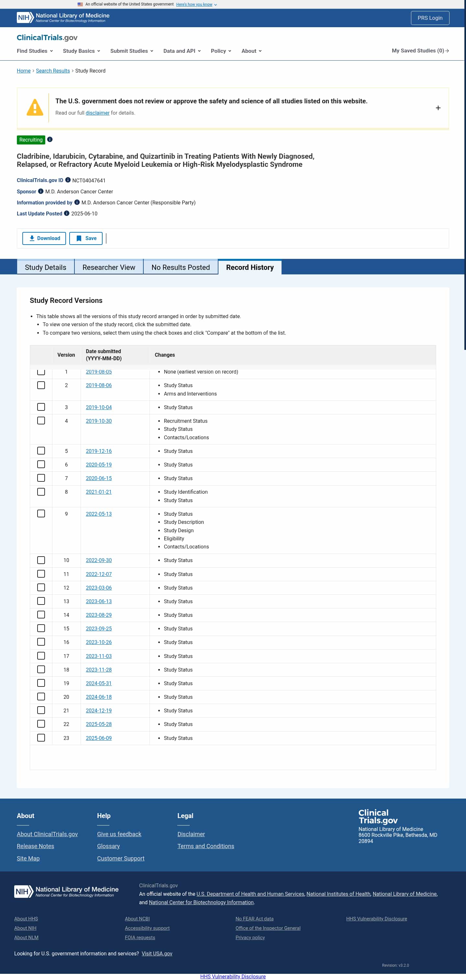
Task: Click the Download button
Action: (44, 238)
